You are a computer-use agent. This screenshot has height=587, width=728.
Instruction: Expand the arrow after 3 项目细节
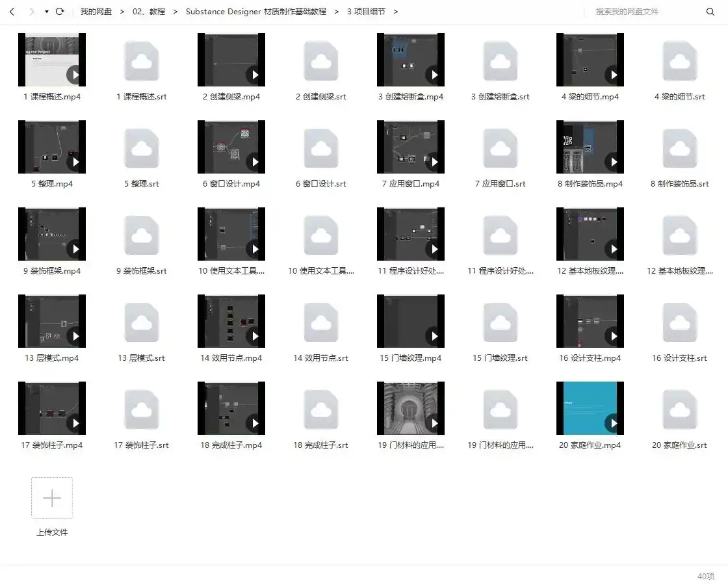[x=396, y=12]
